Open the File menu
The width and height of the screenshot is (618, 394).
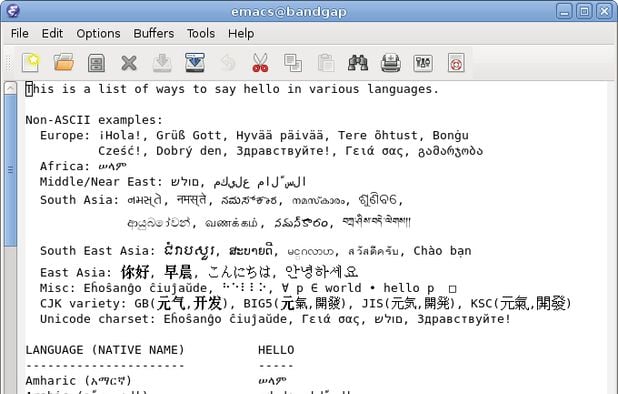point(20,33)
